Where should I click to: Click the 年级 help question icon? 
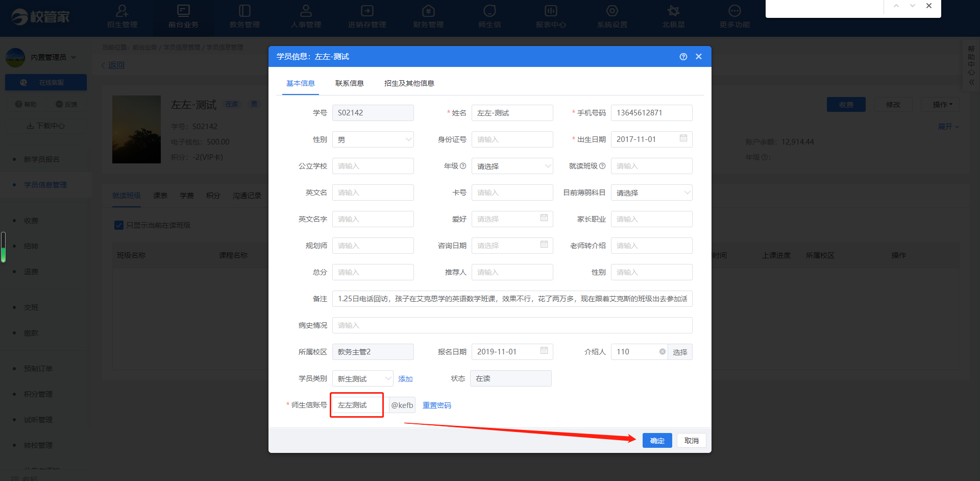click(463, 166)
